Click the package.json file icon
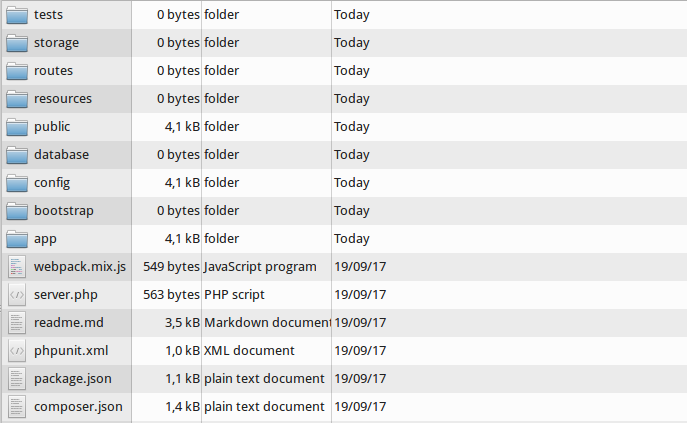 tap(17, 379)
